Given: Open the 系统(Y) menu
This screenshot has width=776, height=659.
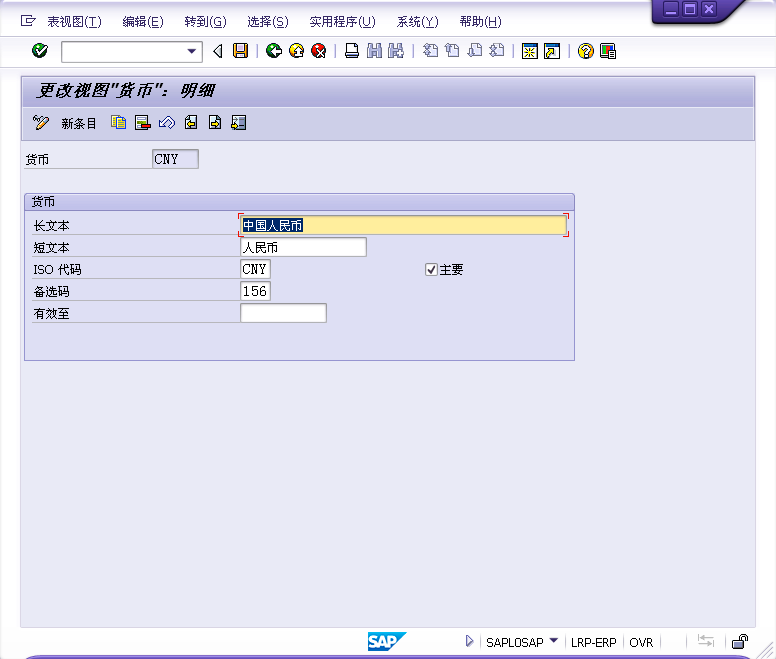Looking at the screenshot, I should (417, 22).
